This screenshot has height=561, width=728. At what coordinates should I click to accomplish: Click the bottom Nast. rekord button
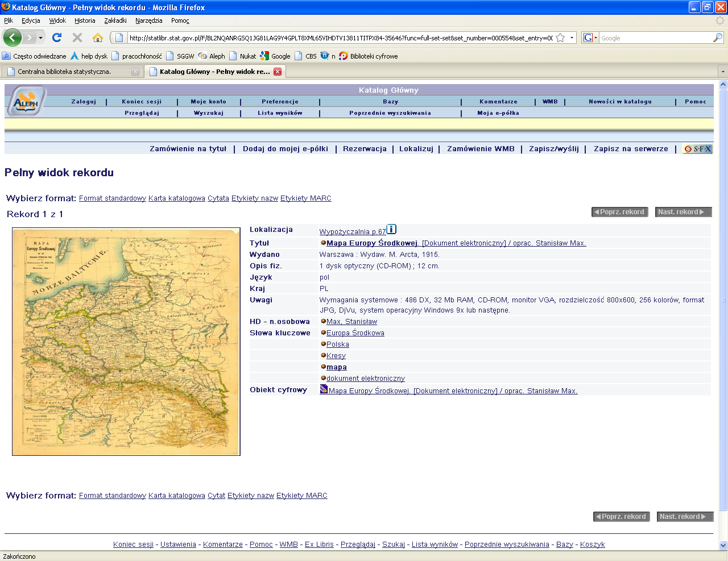(685, 517)
